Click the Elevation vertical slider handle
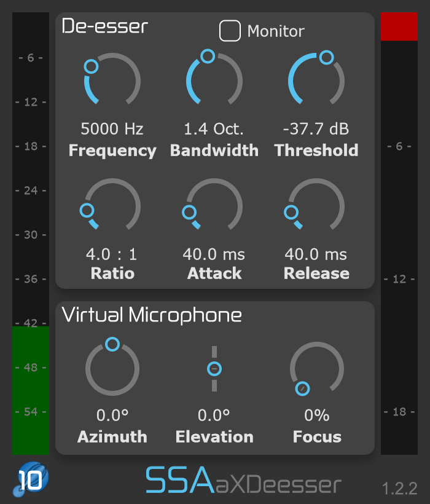 coord(214,369)
